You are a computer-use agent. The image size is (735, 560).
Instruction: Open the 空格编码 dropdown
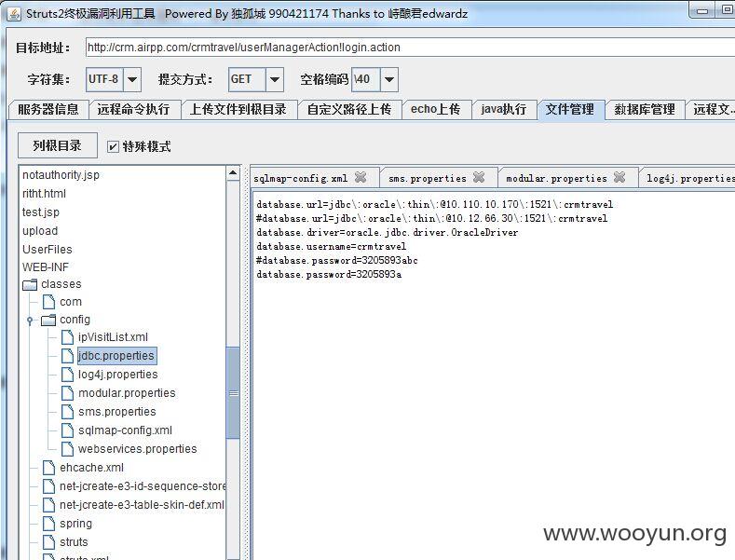coord(389,79)
